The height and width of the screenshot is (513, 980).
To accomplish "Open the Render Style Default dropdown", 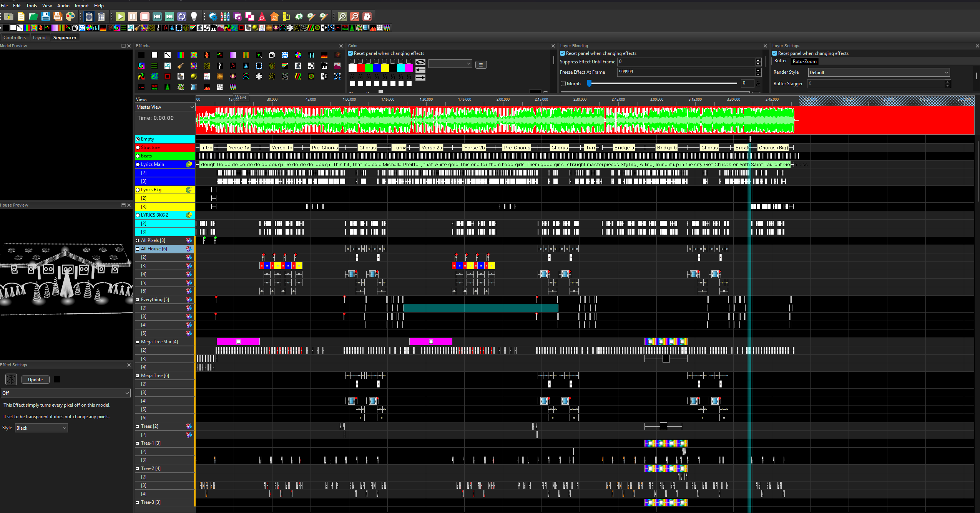I will 879,73.
